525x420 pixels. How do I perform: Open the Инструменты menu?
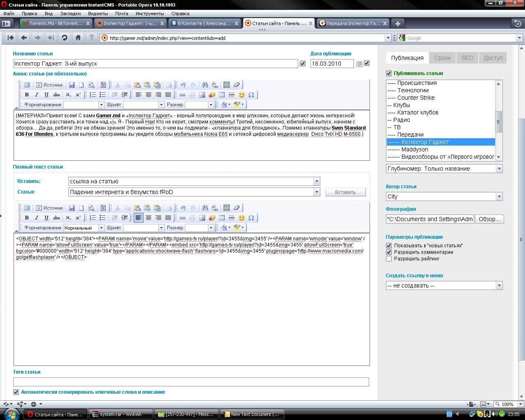point(150,14)
